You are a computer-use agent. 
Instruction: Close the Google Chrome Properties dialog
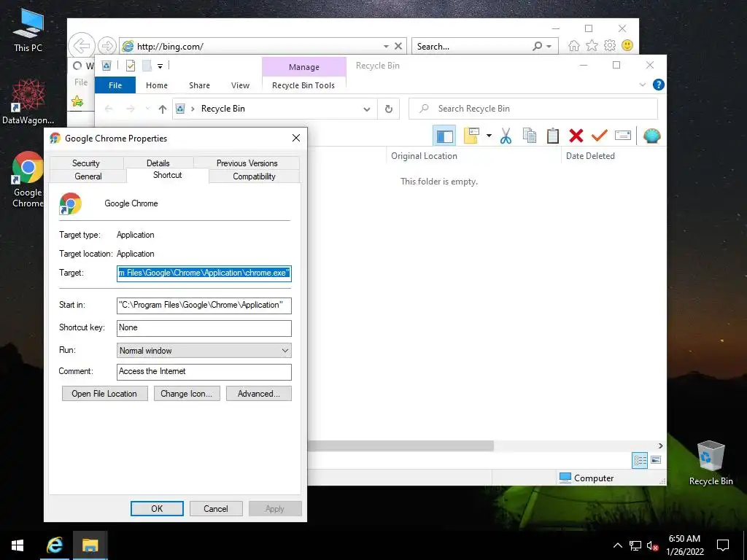296,138
